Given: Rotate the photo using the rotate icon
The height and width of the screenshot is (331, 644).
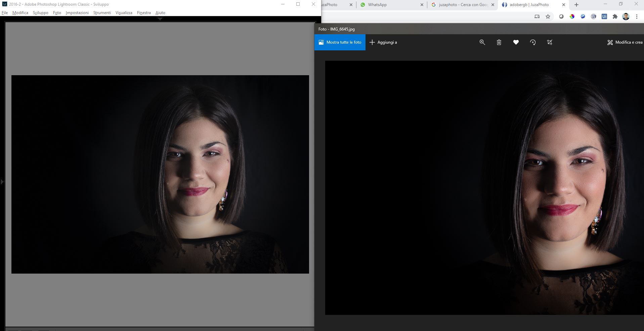Looking at the screenshot, I should pyautogui.click(x=533, y=42).
